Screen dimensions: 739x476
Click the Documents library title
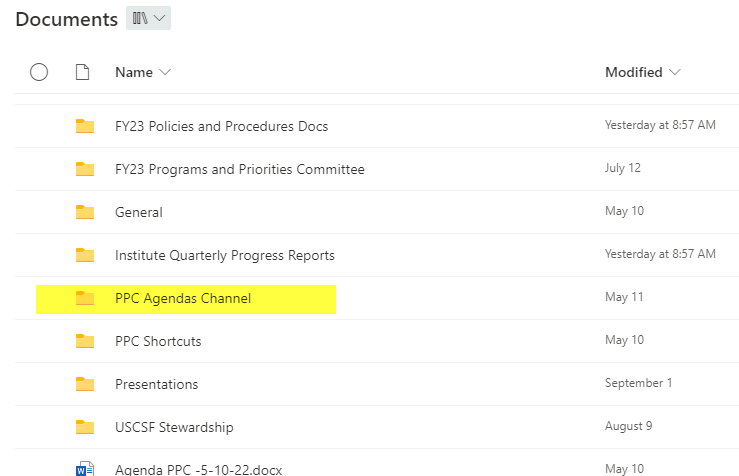click(x=66, y=19)
